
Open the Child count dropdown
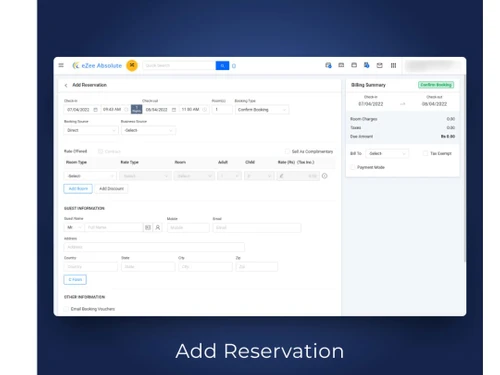click(259, 176)
